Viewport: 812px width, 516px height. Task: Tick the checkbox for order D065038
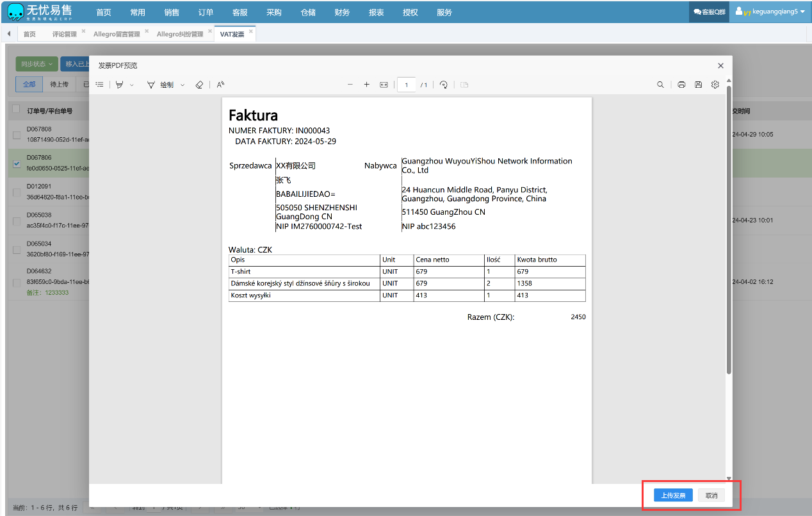17,221
